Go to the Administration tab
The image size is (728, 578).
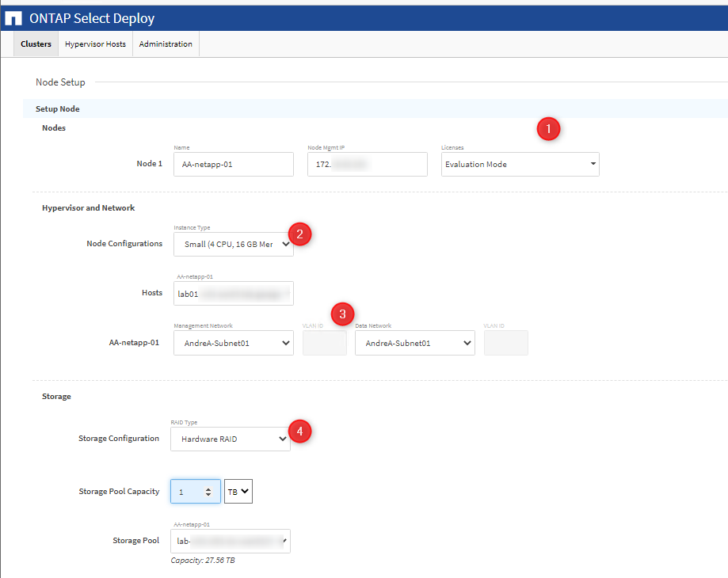pos(166,44)
